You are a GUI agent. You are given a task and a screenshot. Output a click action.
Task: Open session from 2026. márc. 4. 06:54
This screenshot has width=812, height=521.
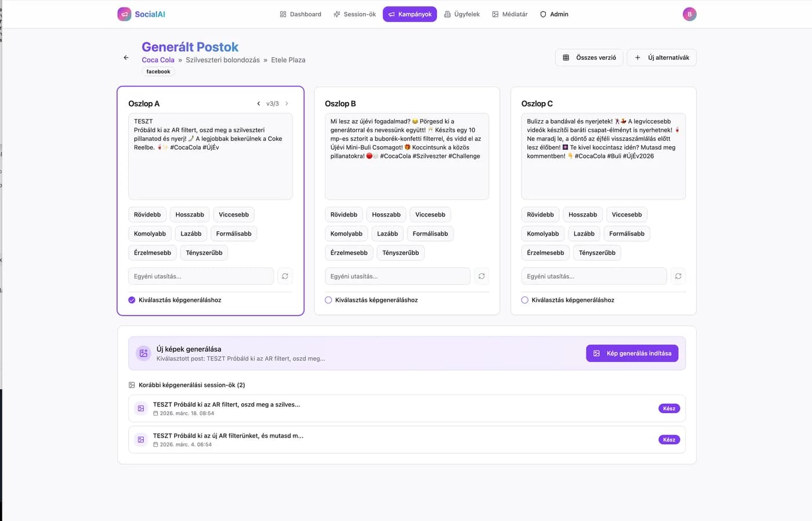pos(407,440)
